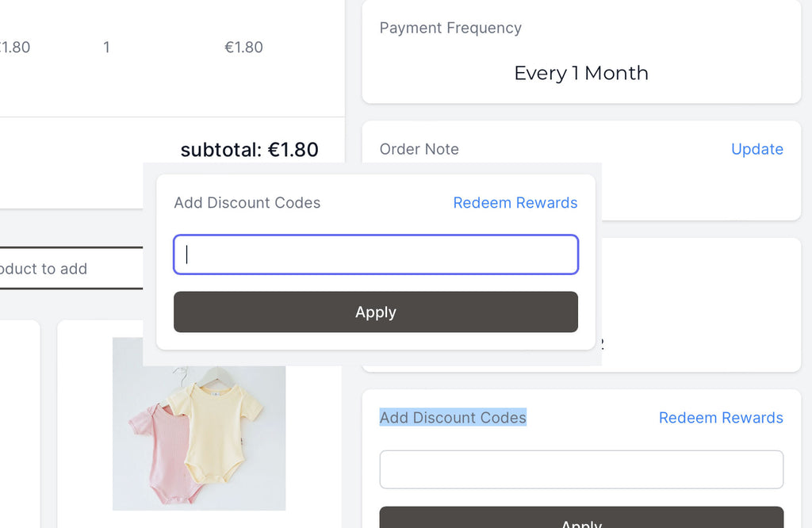Click the quantity value 1 in order row
Image resolution: width=812 pixels, height=528 pixels.
106,47
